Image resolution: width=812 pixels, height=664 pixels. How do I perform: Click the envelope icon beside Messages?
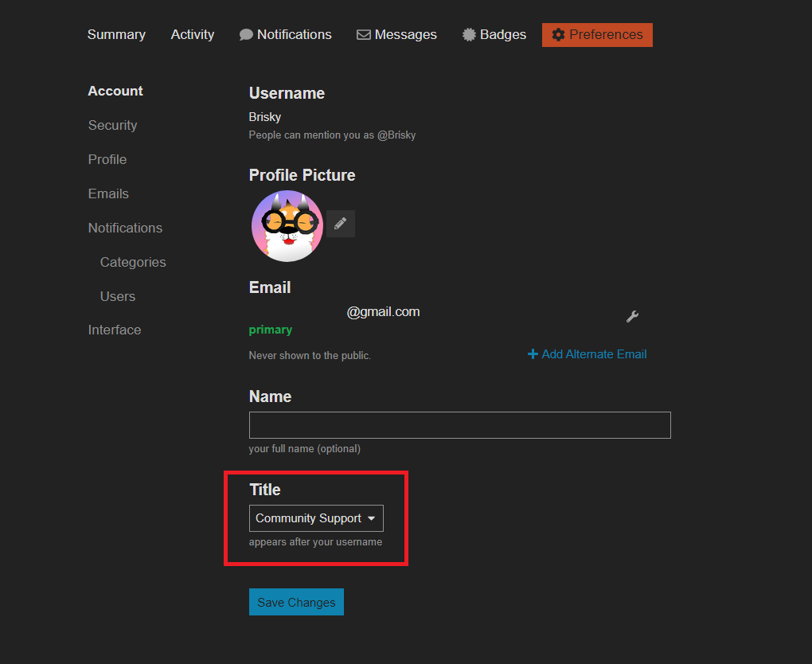[x=364, y=35]
